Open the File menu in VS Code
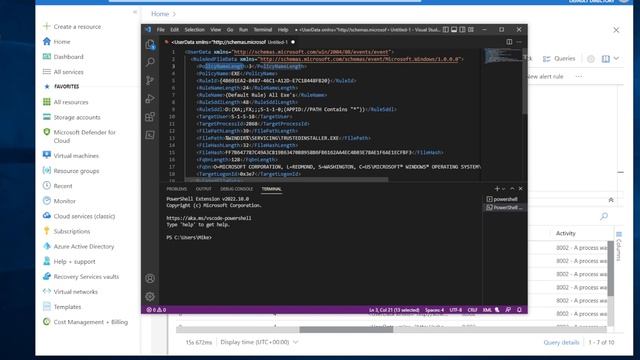Image resolution: width=640 pixels, height=360 pixels. coord(161,29)
